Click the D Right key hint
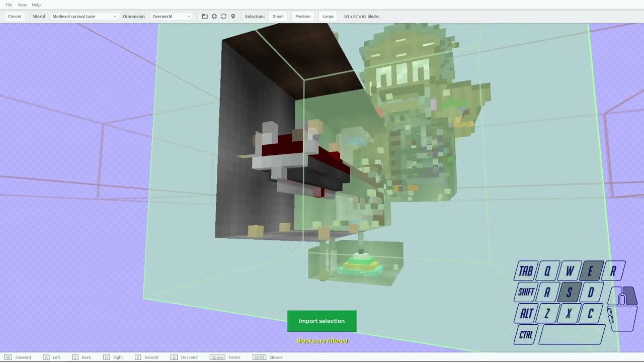The height and width of the screenshot is (362, 644). 113,357
